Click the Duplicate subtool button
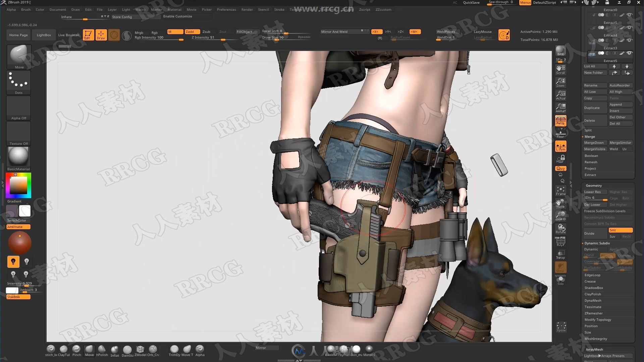Screen dimensions: 644x362 (x=595, y=108)
